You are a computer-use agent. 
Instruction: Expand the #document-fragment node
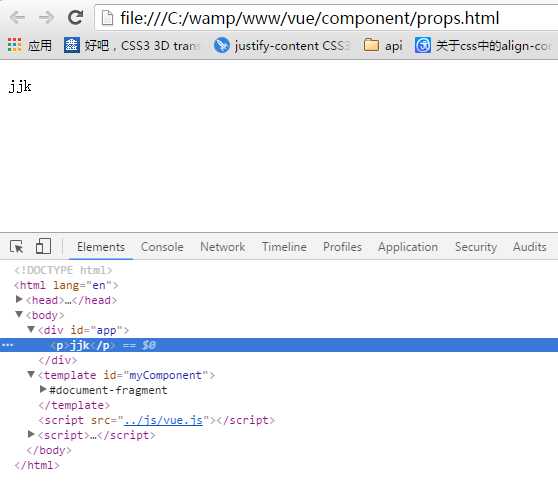click(x=43, y=389)
